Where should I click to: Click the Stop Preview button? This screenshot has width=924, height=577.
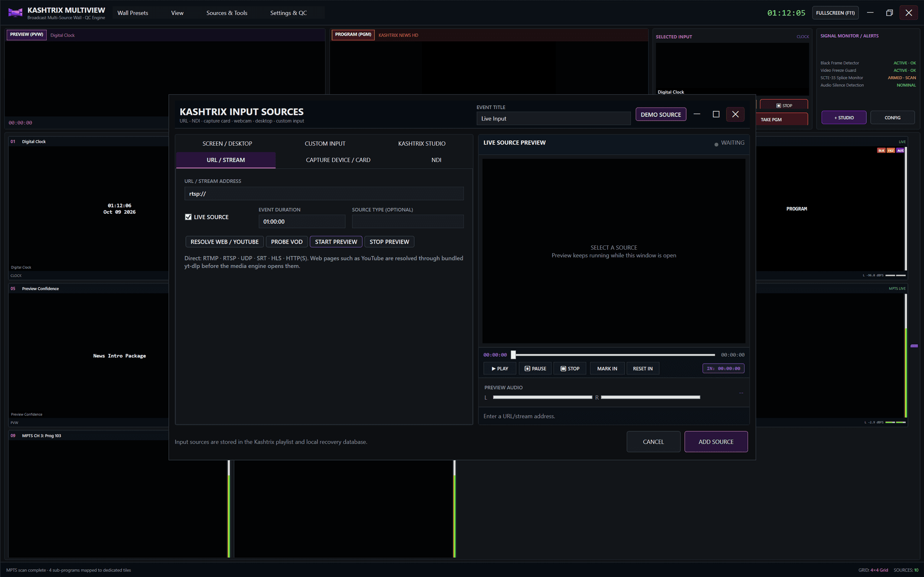389,242
